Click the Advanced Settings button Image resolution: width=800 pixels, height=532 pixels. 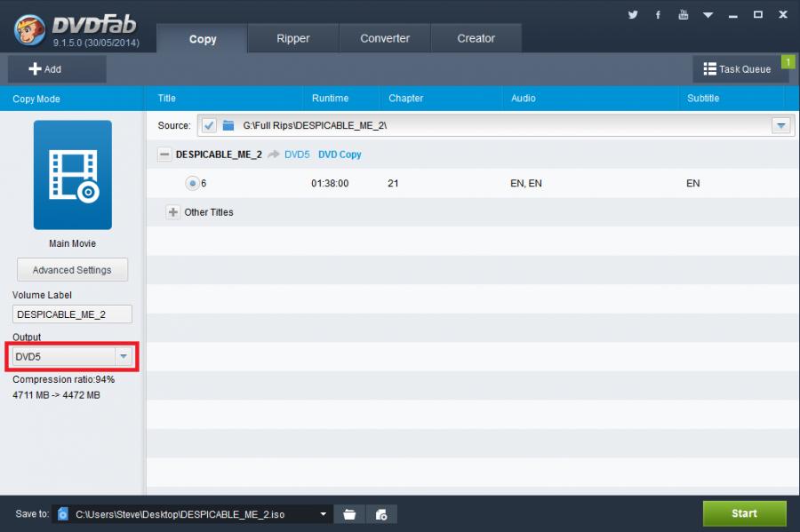point(72,270)
